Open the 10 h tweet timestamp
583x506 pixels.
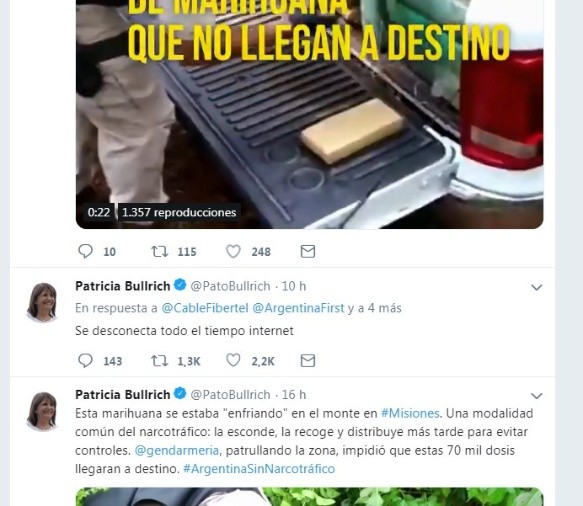294,286
